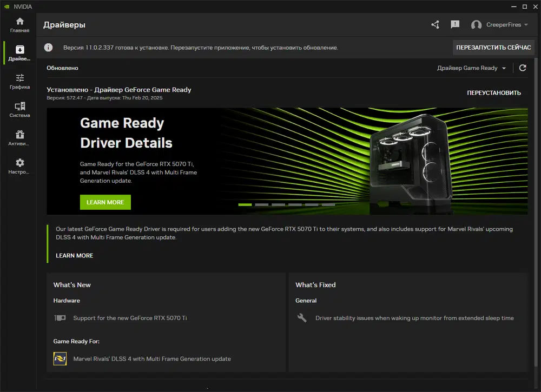Click the "What's Fixed" heading
541x392 pixels.
point(315,285)
